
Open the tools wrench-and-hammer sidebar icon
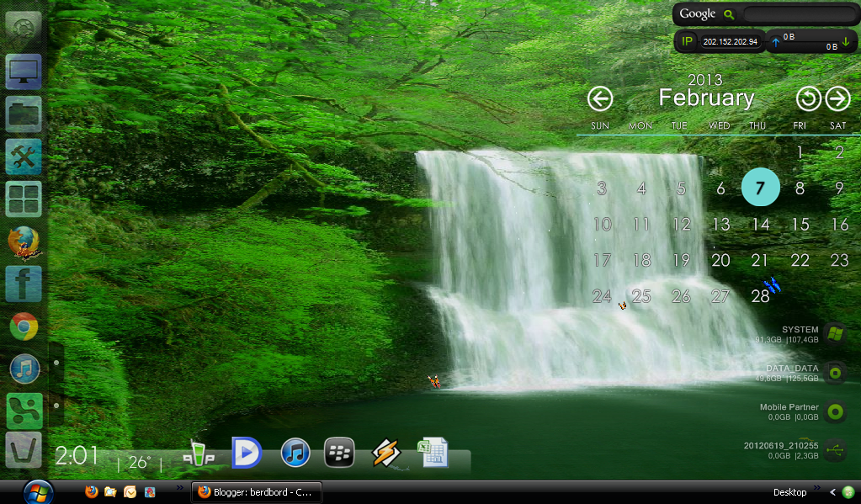[24, 157]
